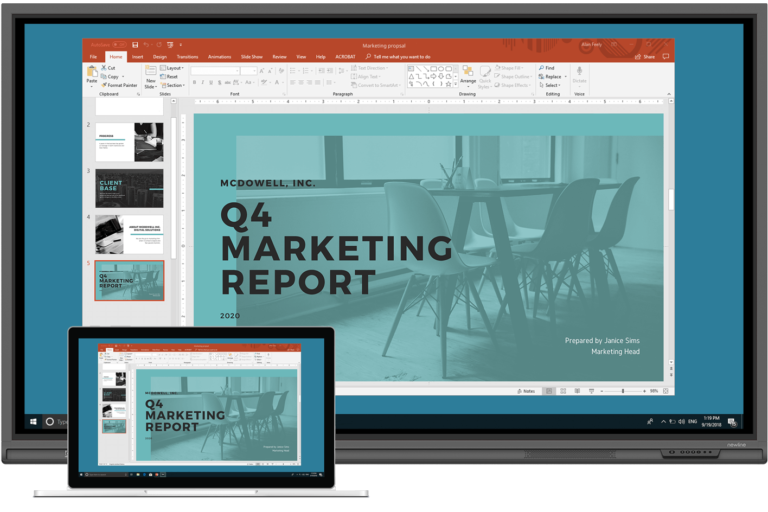Click the Cut scissors icon
This screenshot has height=512, width=768.
pyautogui.click(x=104, y=68)
